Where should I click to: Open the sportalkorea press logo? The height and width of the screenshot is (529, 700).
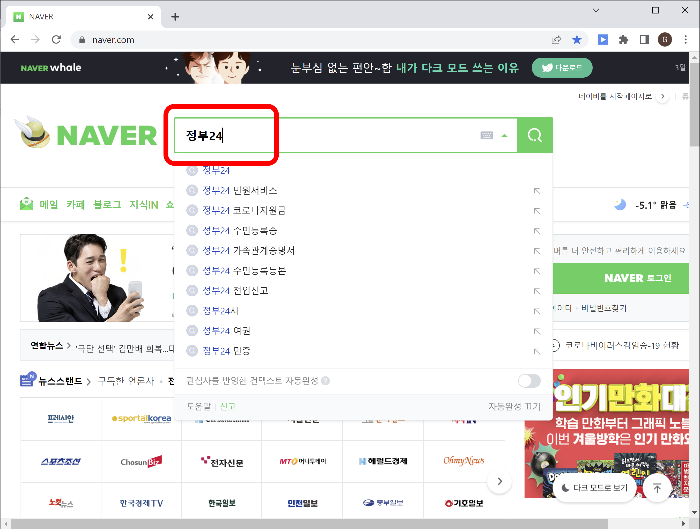pyautogui.click(x=142, y=418)
